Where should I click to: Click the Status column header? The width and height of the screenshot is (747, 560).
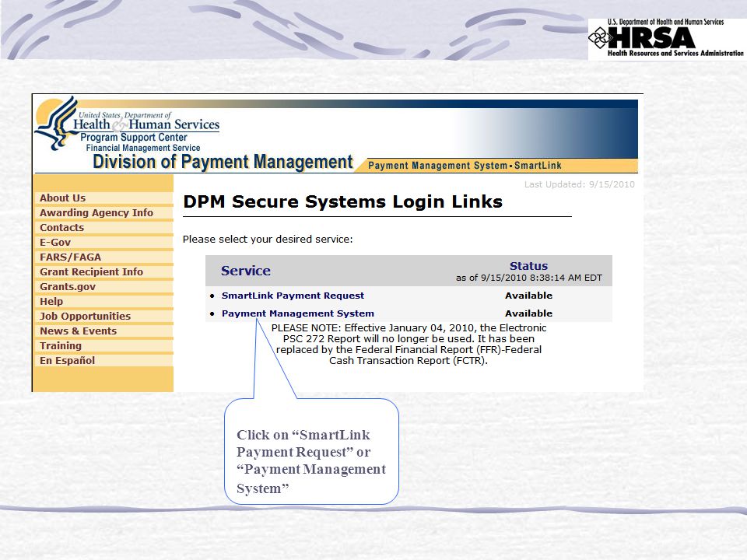[x=529, y=266]
